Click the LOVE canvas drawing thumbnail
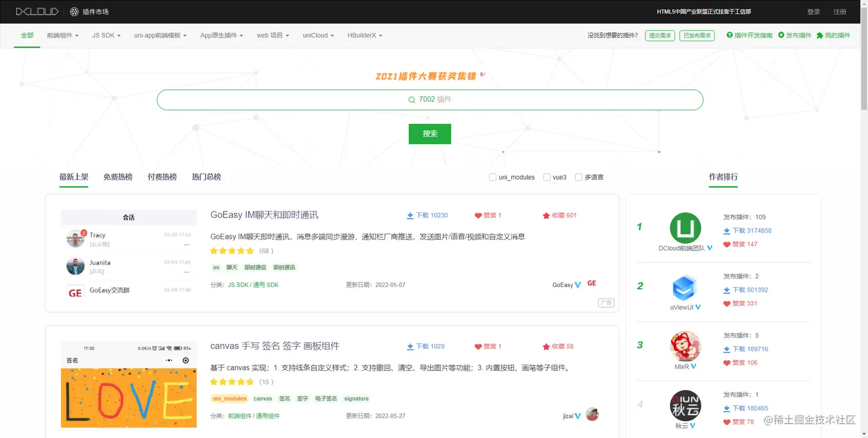Screen dimensions: 868x438 [x=129, y=385]
